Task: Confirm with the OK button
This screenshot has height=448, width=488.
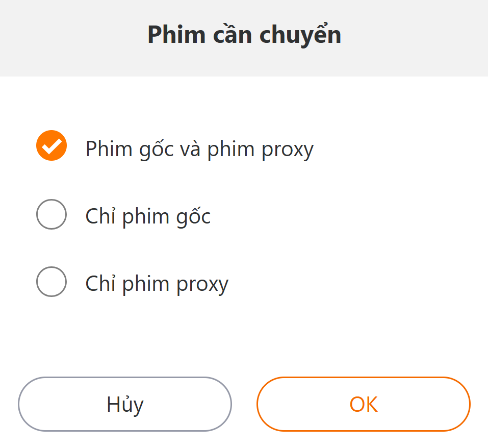Action: point(363,404)
